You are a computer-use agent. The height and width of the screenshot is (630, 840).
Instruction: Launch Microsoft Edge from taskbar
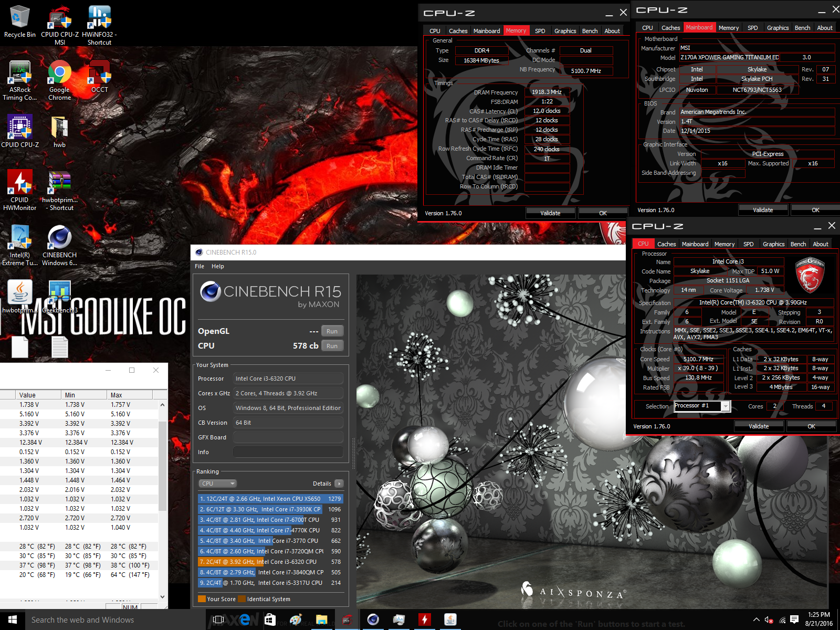245,619
